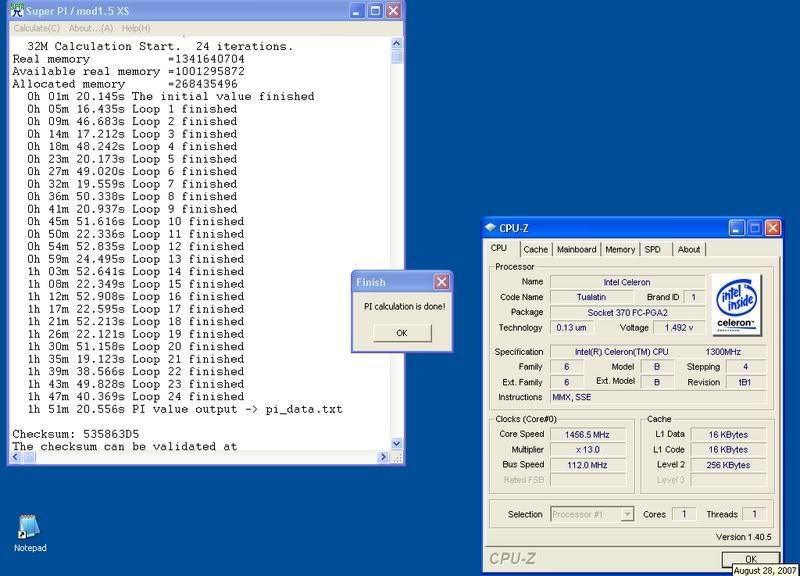Image resolution: width=800 pixels, height=576 pixels.
Task: Click the Cores count field
Action: (684, 514)
